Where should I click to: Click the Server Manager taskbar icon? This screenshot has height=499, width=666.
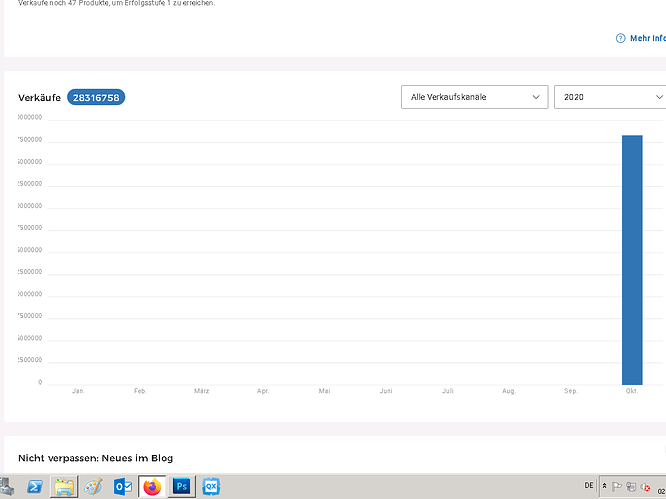coord(6,487)
